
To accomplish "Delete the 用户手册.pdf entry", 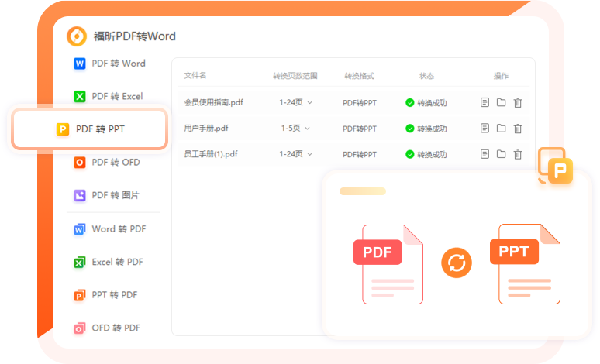I will tap(518, 129).
